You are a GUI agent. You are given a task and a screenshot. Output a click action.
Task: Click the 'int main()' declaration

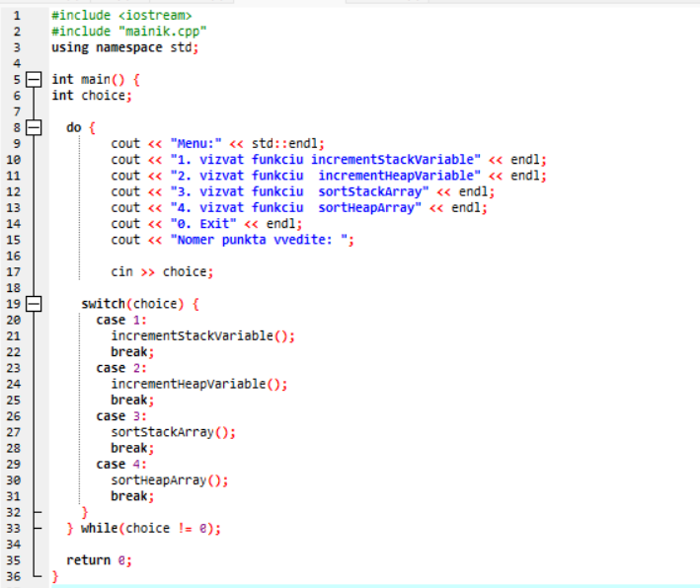pyautogui.click(x=89, y=79)
